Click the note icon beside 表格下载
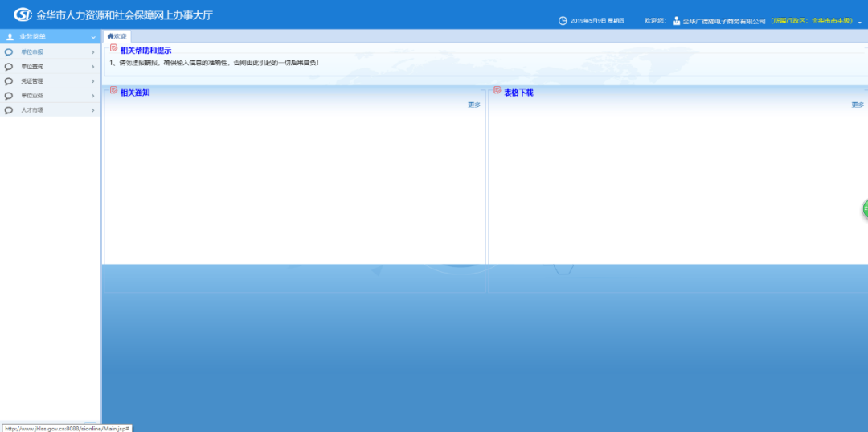The height and width of the screenshot is (432, 868). (x=497, y=90)
